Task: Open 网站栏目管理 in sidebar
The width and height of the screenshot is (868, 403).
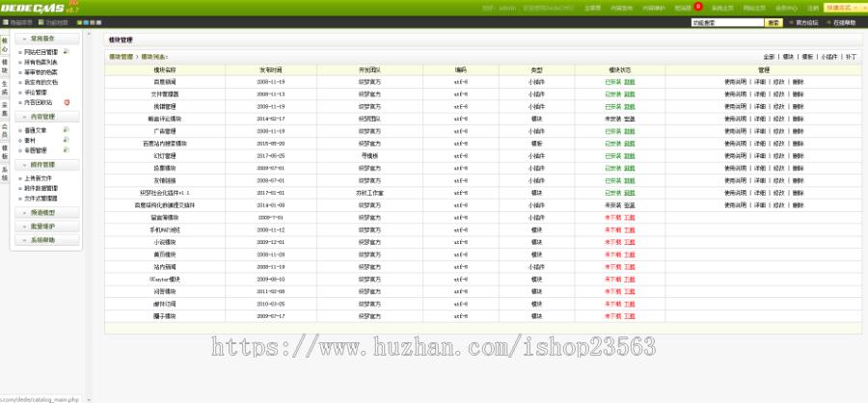Action: [x=41, y=52]
